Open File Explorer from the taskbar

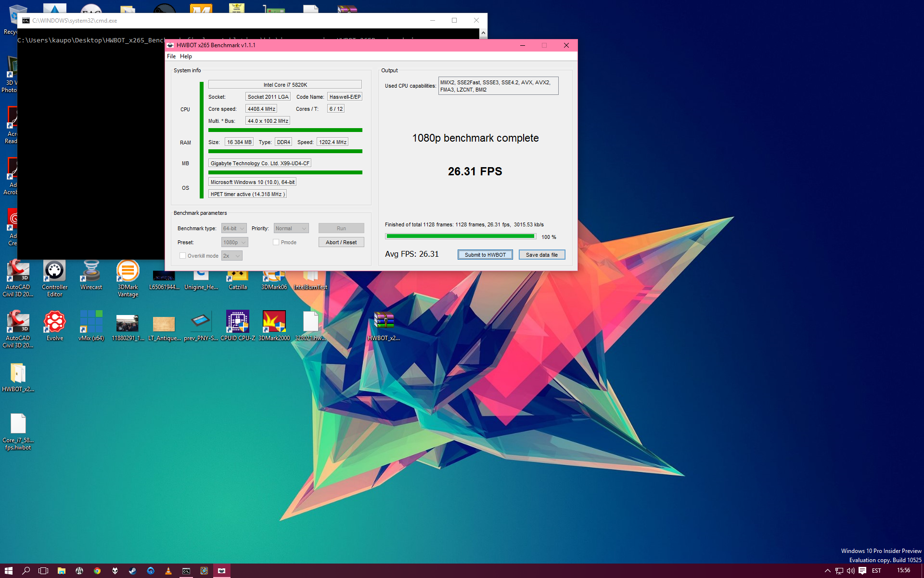point(61,571)
